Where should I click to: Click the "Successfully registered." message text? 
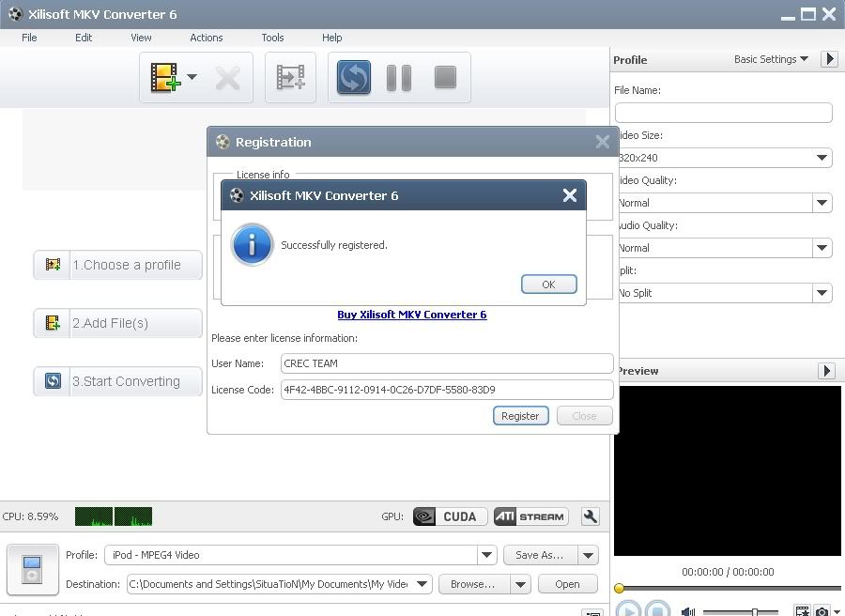click(334, 245)
